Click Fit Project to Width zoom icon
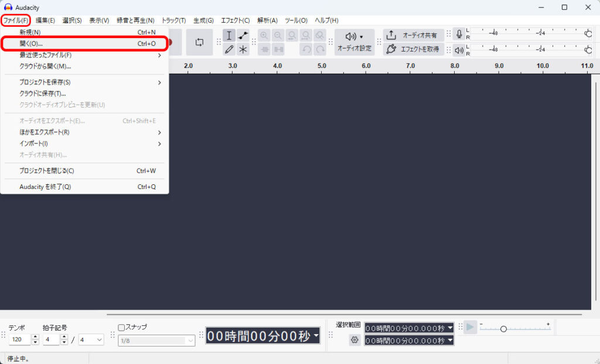This screenshot has height=364, width=600. 306,36
